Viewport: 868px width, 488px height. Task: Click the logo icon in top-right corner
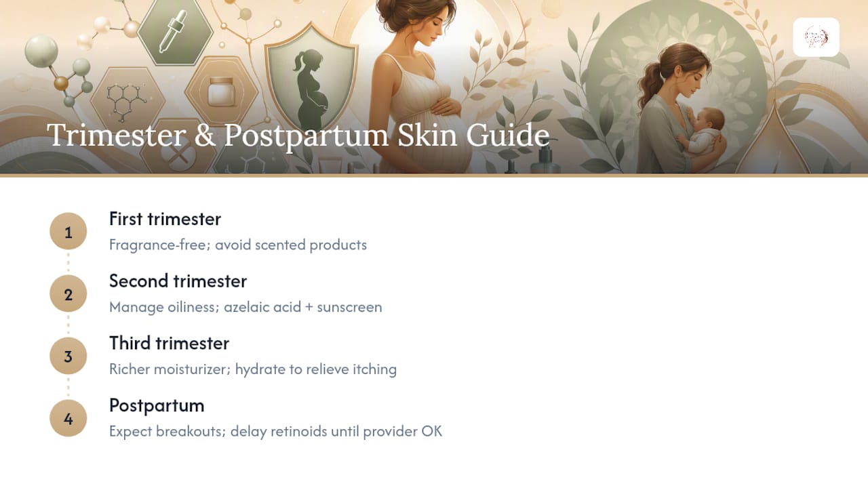coord(816,37)
